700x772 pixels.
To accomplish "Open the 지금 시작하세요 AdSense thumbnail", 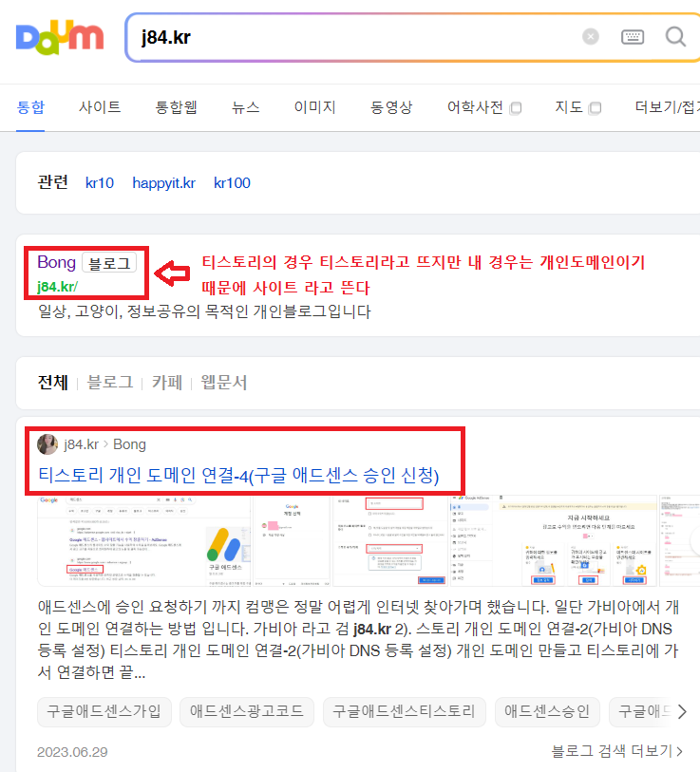I will pyautogui.click(x=553, y=541).
